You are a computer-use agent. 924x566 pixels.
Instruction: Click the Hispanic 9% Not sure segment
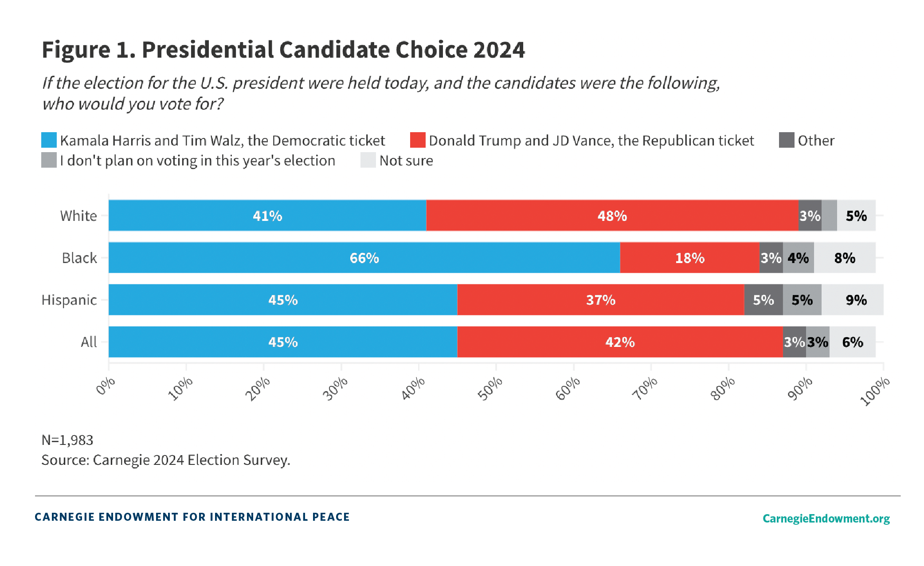pos(856,300)
